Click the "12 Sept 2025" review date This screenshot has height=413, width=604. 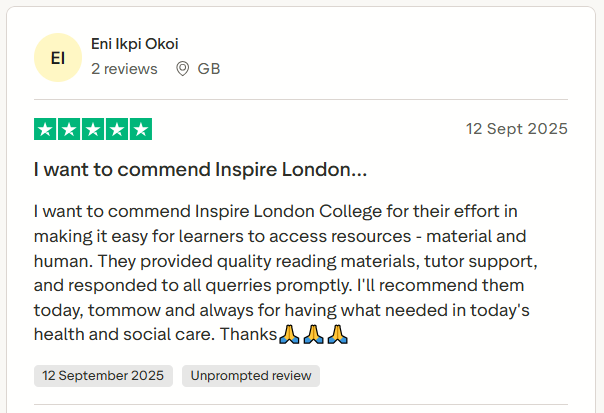point(517,129)
